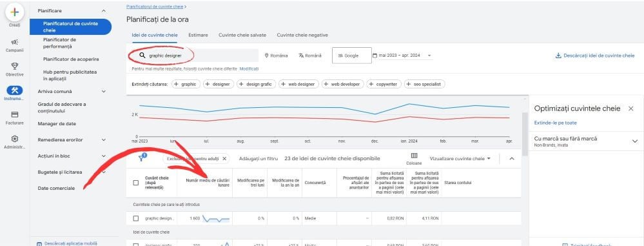
Task: Click the download icon beside Descărcați idei
Action: (x=558, y=56)
